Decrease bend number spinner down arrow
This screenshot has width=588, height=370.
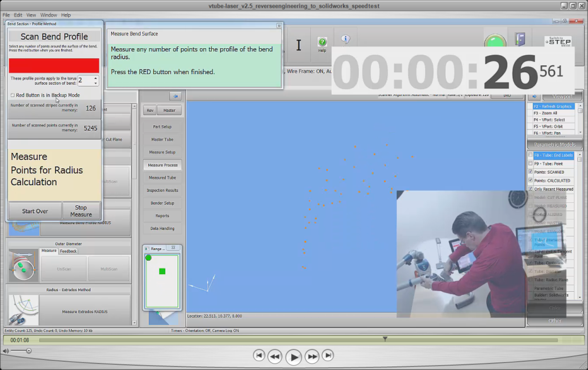(x=96, y=83)
